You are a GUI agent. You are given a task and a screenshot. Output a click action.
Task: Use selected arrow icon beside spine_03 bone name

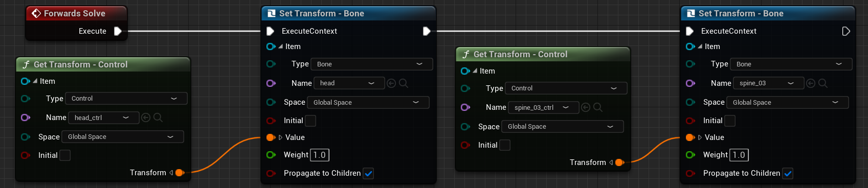click(811, 83)
